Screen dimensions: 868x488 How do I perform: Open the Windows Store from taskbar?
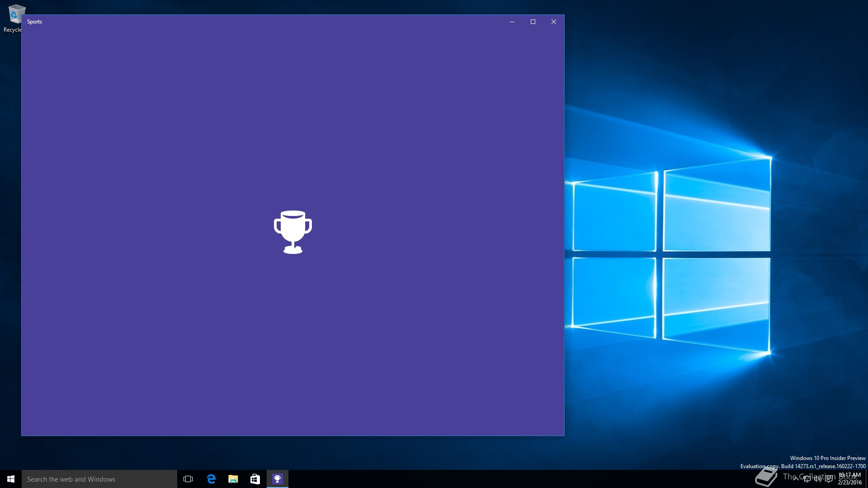255,479
